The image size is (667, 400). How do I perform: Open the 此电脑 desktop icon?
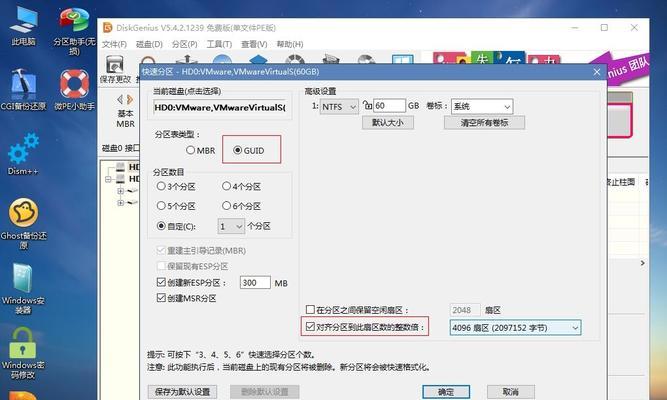coord(23,26)
